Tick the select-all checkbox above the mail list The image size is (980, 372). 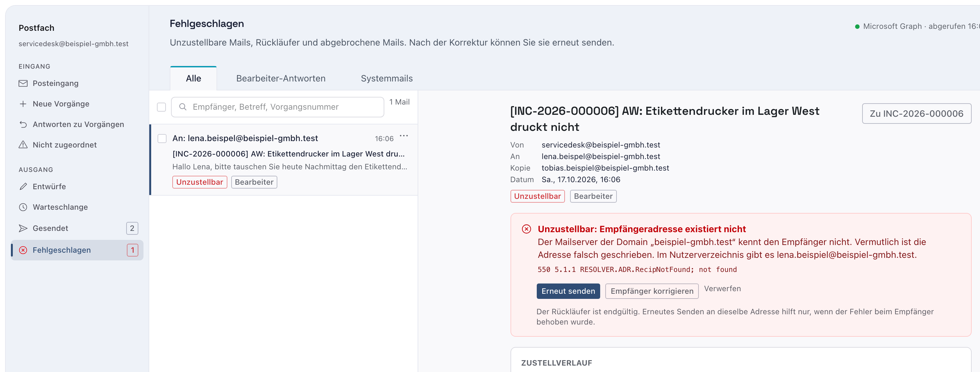click(162, 107)
